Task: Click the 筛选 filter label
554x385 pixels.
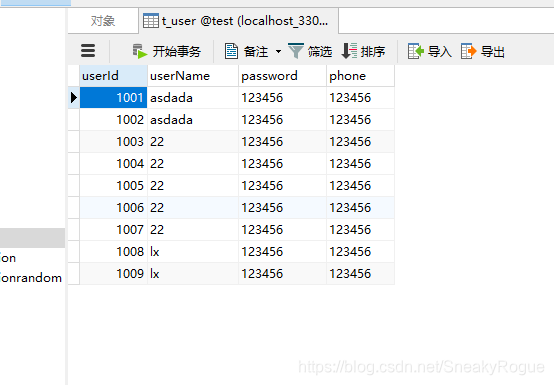Action: point(320,52)
